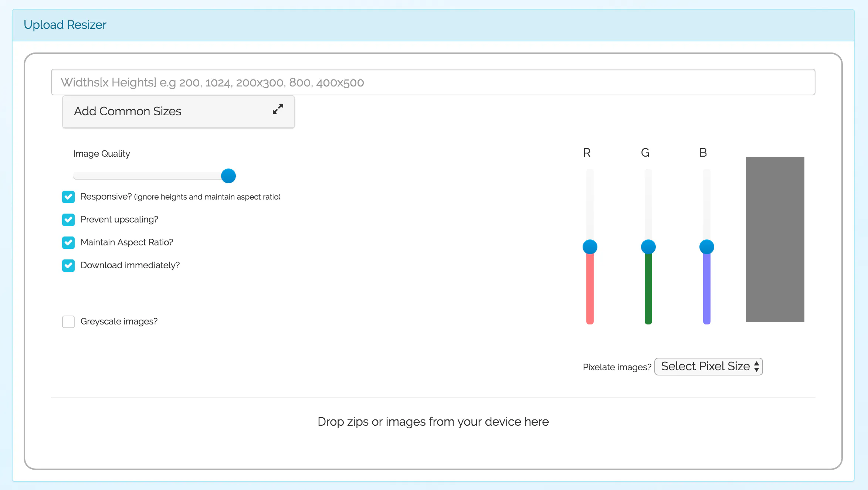The image size is (868, 490).
Task: Click the Add Common Sizes button
Action: click(x=179, y=112)
